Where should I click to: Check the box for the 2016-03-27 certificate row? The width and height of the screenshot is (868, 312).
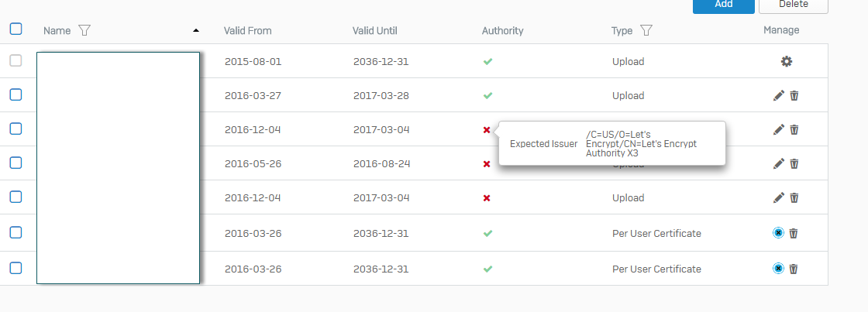(x=15, y=94)
